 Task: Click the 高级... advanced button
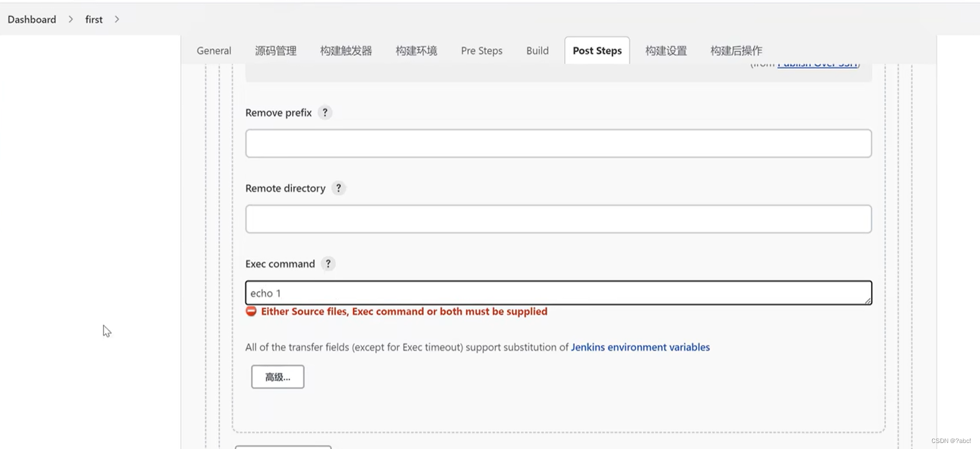(x=278, y=377)
